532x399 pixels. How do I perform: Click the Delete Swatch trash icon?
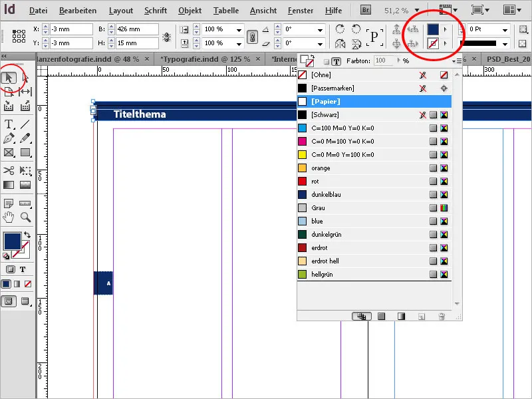click(442, 317)
